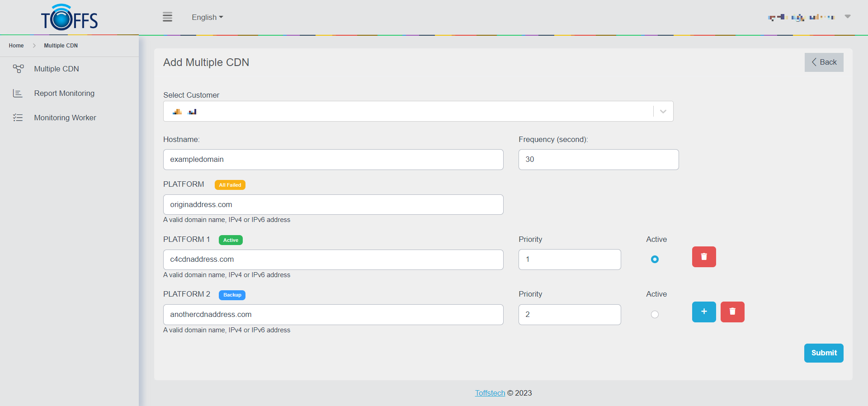Open the user account dropdown arrow
868x406 pixels.
(x=847, y=17)
